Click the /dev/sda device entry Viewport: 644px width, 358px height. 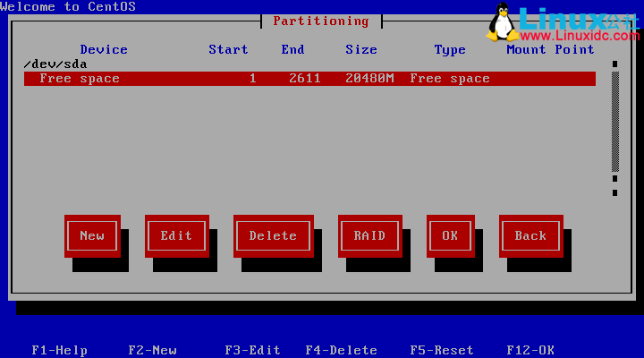[x=55, y=64]
